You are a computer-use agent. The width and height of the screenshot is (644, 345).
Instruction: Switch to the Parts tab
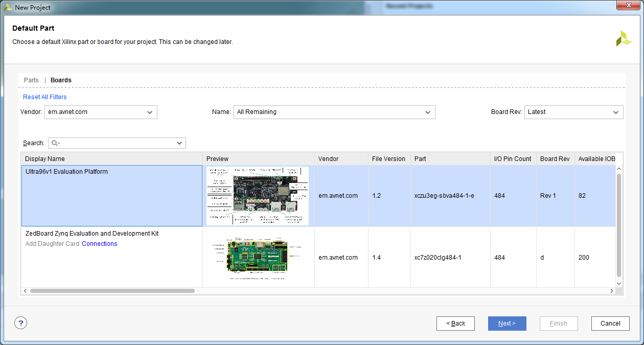31,80
